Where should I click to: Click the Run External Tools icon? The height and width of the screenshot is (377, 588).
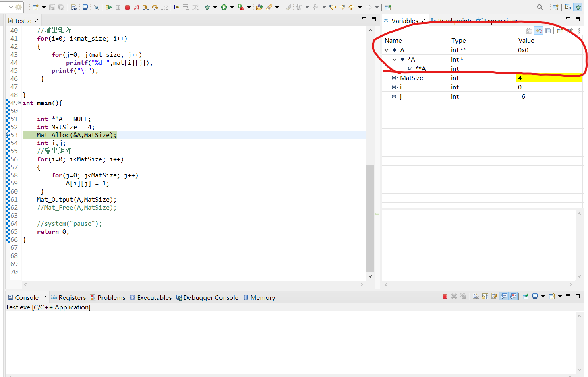pyautogui.click(x=240, y=7)
